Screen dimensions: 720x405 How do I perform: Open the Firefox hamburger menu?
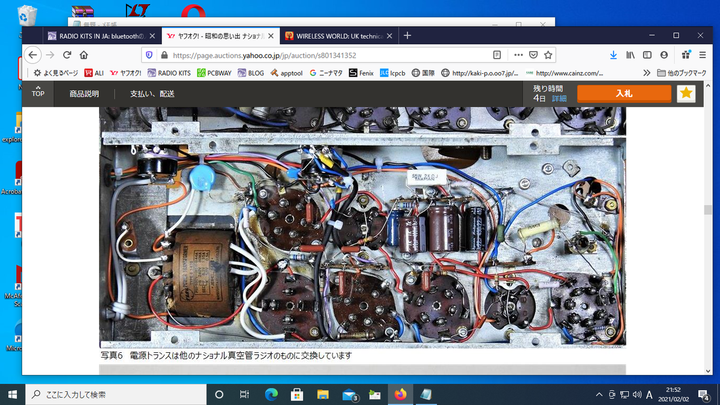[x=700, y=55]
